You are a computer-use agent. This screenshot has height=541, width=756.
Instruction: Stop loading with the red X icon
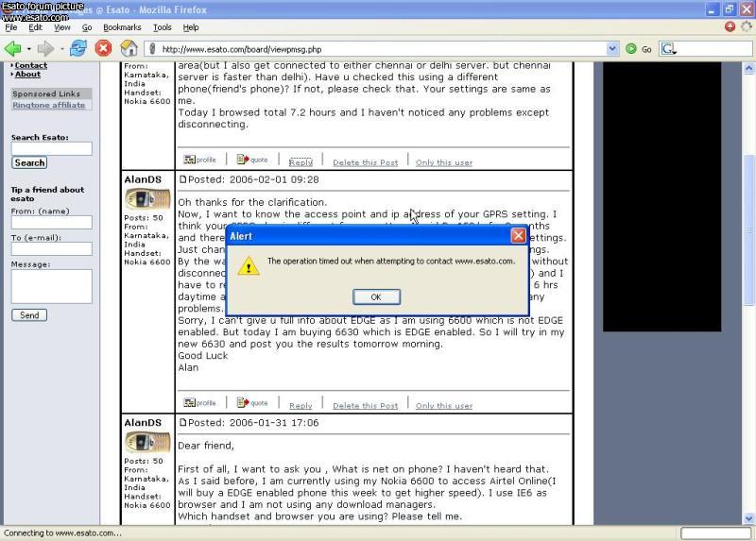tap(103, 48)
